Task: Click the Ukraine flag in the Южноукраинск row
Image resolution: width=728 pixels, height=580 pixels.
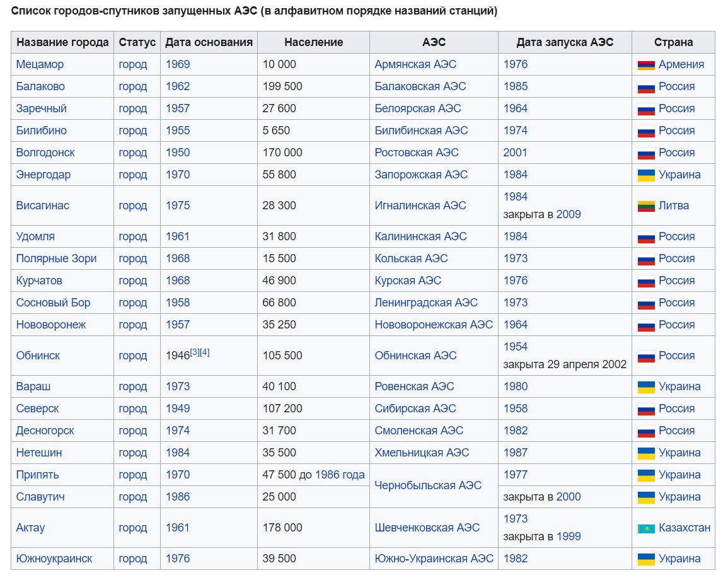Action: pos(646,559)
